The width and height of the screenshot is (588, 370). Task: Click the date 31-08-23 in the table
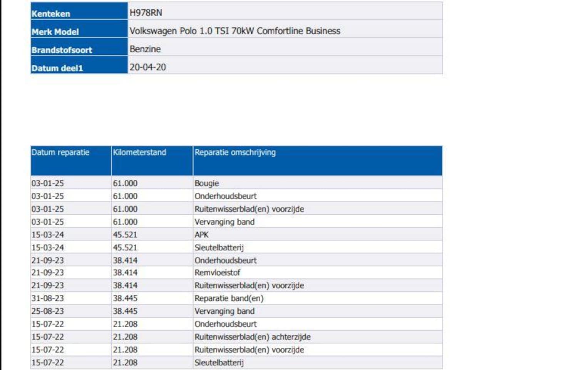click(48, 298)
